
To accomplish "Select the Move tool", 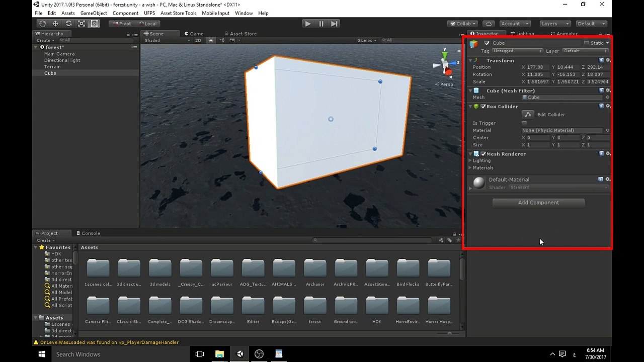I will pyautogui.click(x=55, y=24).
